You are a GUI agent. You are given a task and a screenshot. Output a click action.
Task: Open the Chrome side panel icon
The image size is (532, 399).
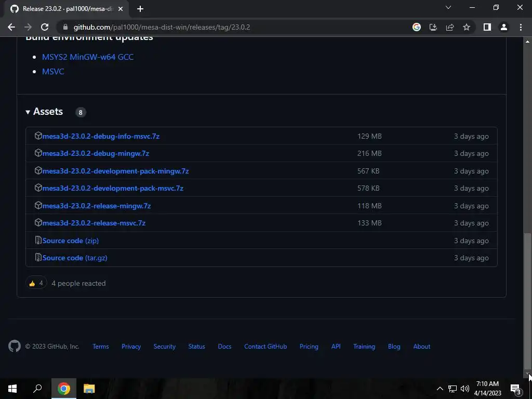pyautogui.click(x=487, y=27)
